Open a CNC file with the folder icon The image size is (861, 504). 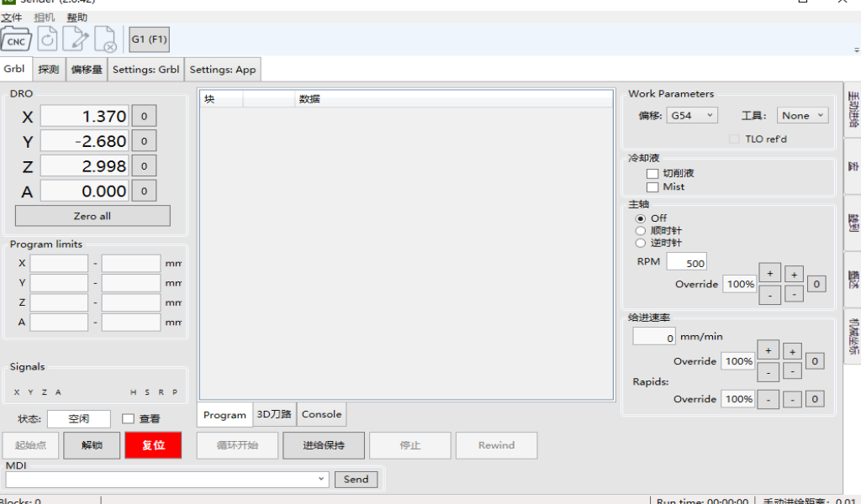click(x=18, y=39)
